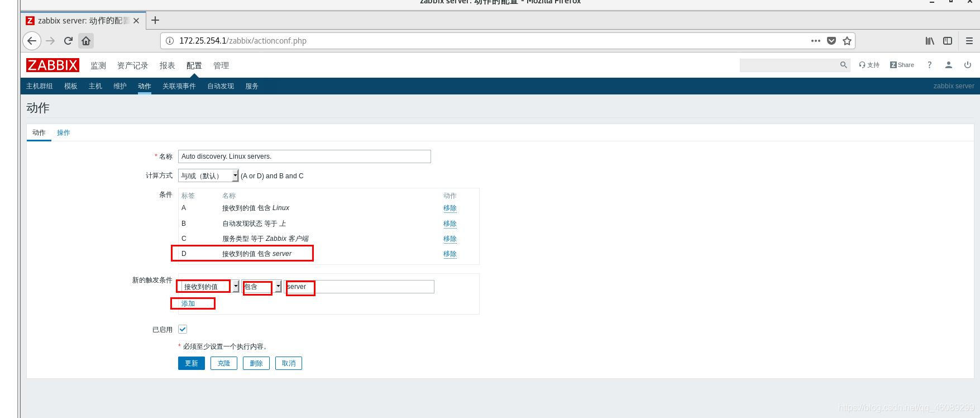
Task: Bookmark this page with star icon
Action: pyautogui.click(x=847, y=41)
